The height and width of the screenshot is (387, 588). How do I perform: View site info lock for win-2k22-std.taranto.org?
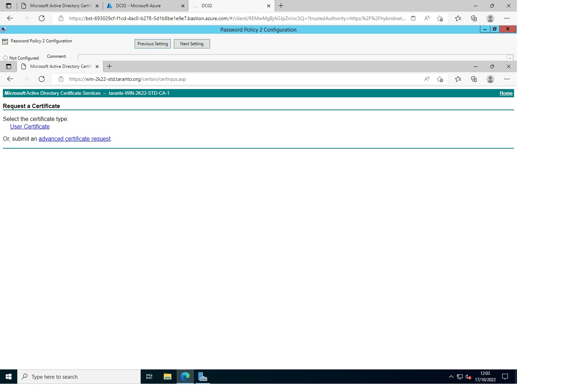pyautogui.click(x=61, y=79)
